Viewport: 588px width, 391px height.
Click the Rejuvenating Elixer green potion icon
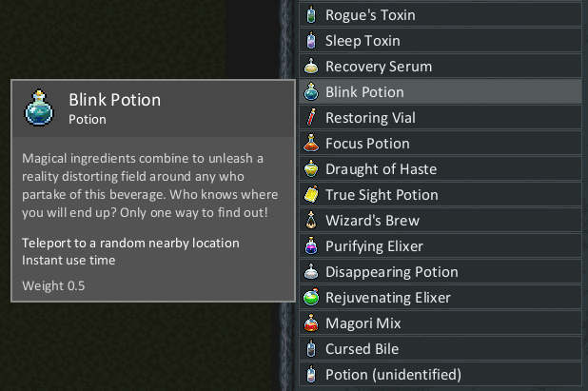[x=311, y=297]
